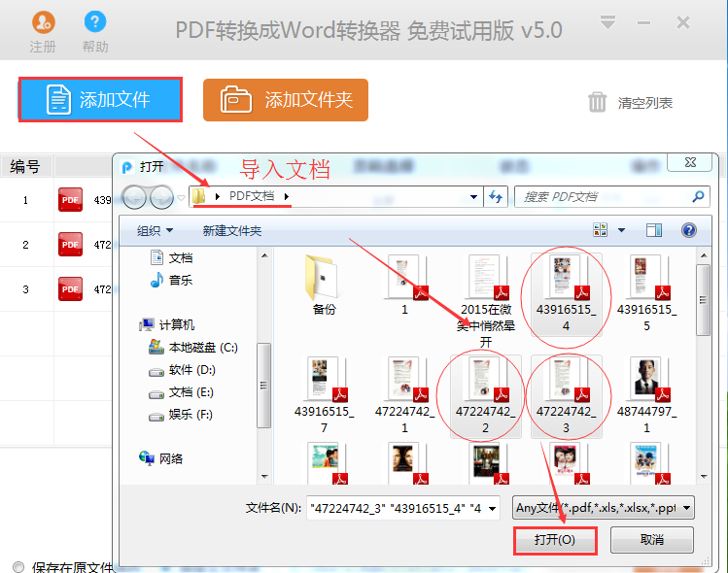The image size is (728, 573).
Task: Select PDF file 43916515_4
Action: point(566,293)
